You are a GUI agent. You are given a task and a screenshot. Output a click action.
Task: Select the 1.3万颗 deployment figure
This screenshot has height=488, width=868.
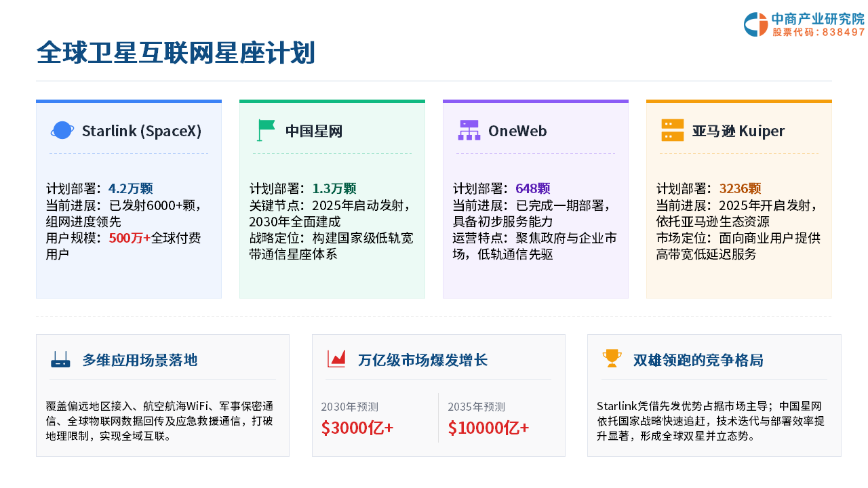click(334, 188)
